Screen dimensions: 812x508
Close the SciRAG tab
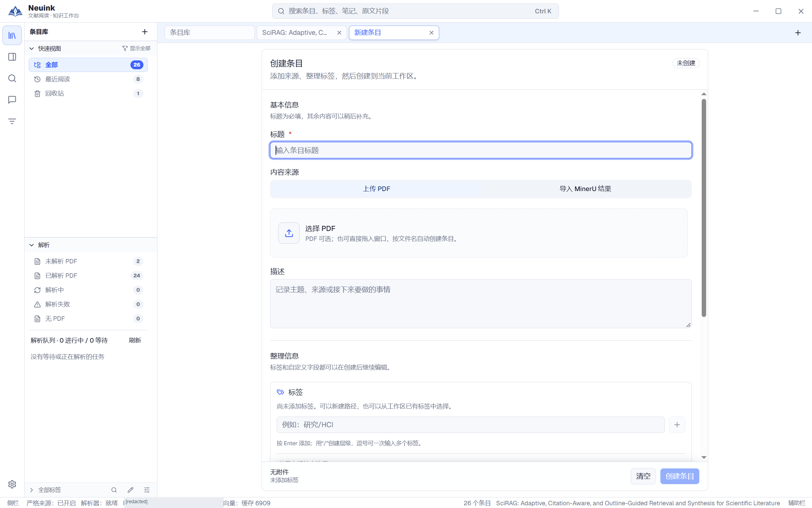pyautogui.click(x=339, y=33)
